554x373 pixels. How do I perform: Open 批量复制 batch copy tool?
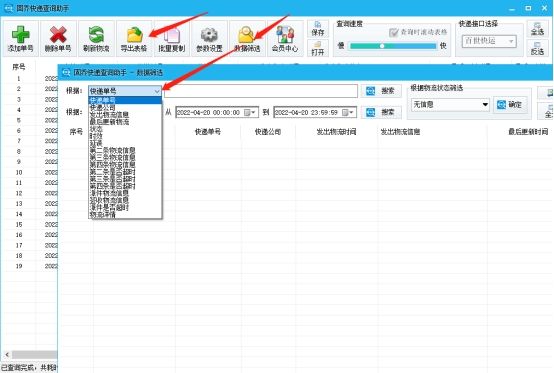tap(172, 38)
